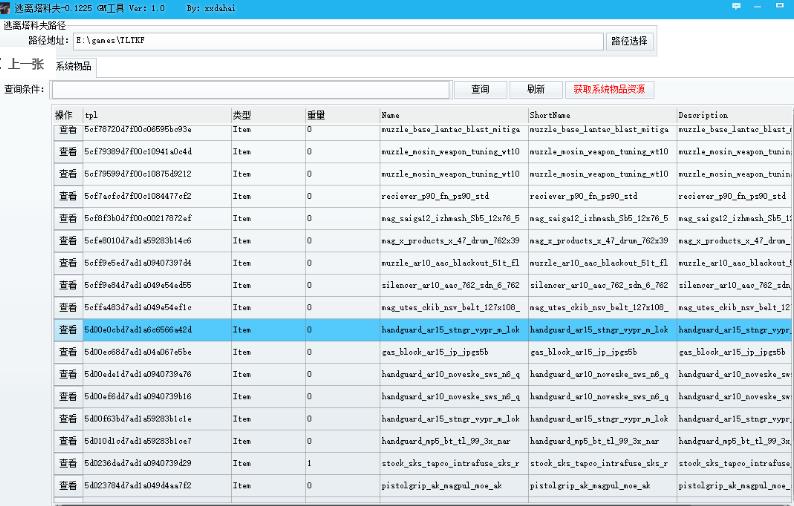Click 查看 for pistolgrip_ak_magpul_moe_ak row
This screenshot has height=506, width=794.
(x=68, y=485)
